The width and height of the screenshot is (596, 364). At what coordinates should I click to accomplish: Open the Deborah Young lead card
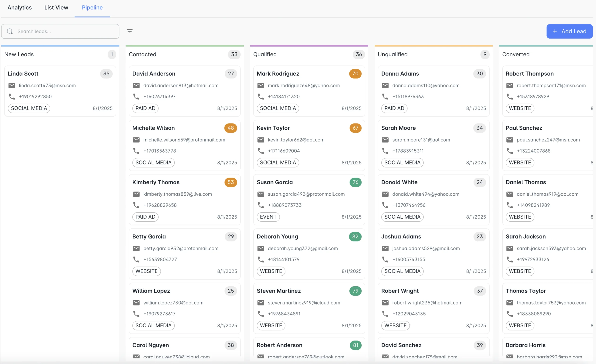[309, 254]
